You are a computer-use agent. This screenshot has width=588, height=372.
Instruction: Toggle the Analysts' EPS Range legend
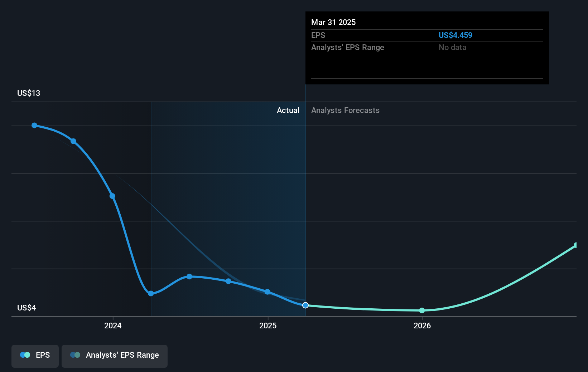click(x=115, y=356)
